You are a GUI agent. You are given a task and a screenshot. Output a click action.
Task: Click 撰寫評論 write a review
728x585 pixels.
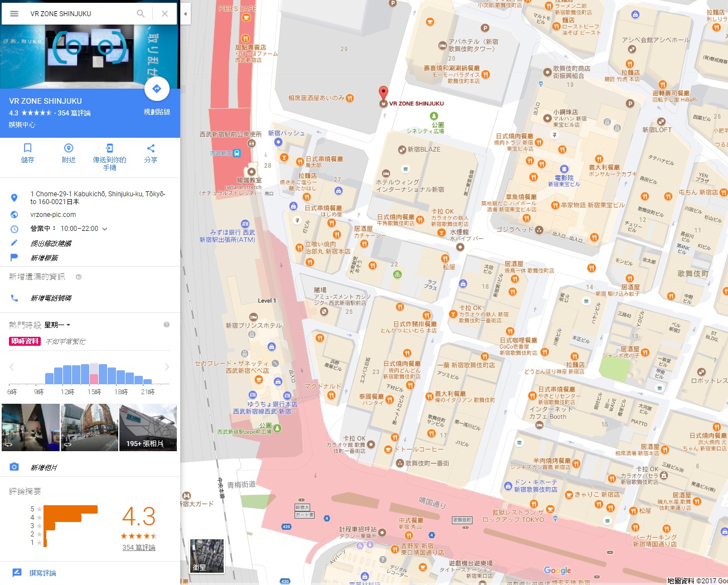[43, 573]
